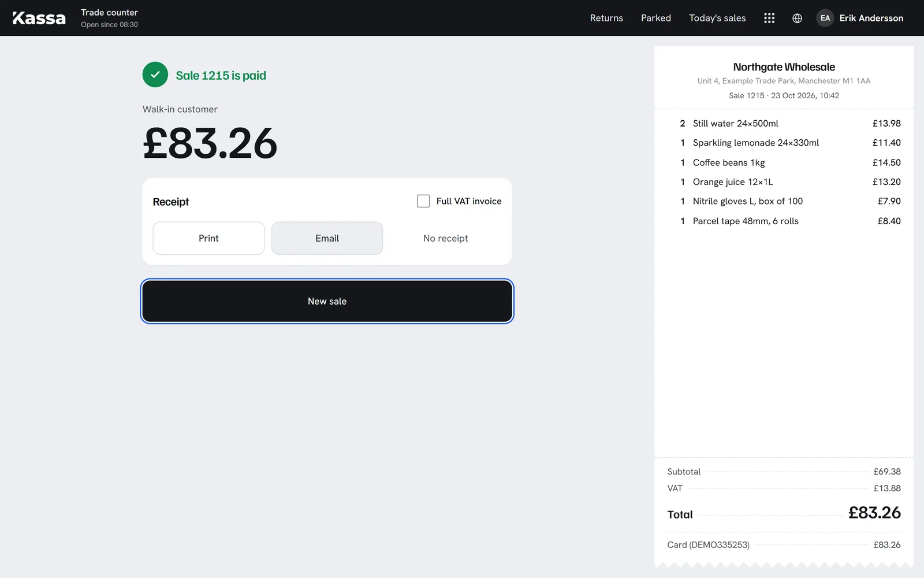
Task: Click the 'Sale 1215 is paid' heading
Action: (x=221, y=75)
